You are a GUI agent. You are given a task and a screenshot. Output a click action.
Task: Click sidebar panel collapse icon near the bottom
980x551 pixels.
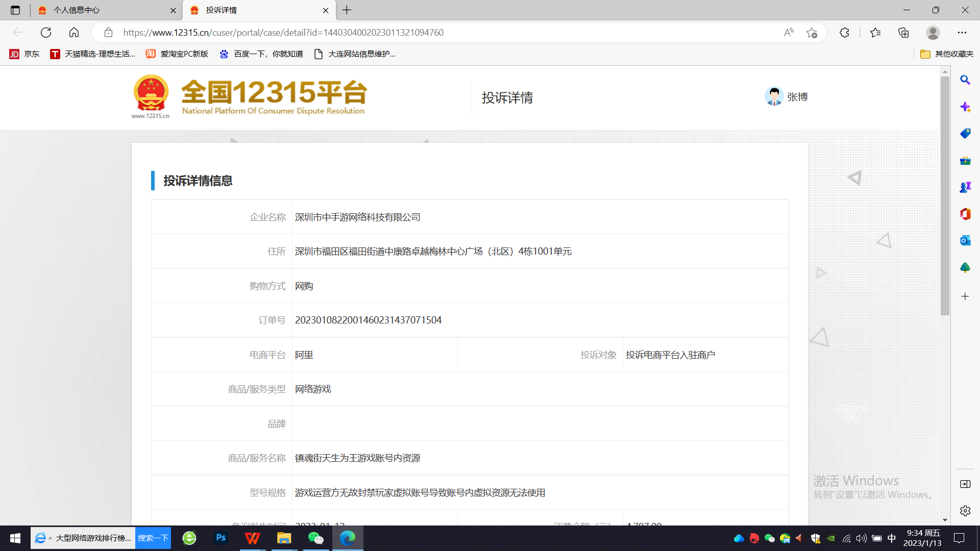point(965,484)
